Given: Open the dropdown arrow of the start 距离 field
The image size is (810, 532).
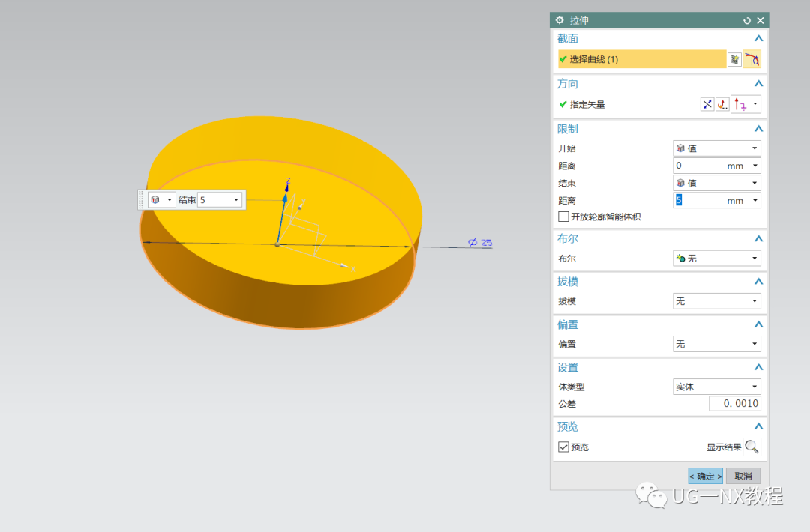Looking at the screenshot, I should point(754,166).
